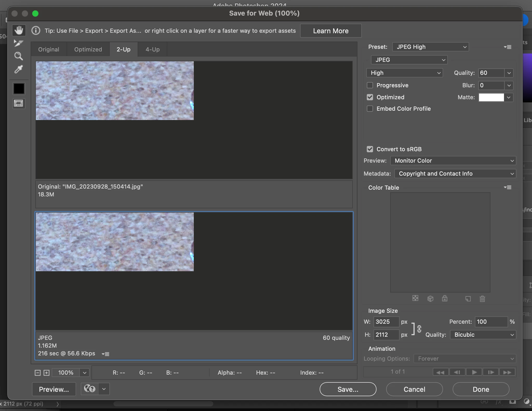Click the eyedropper color black swatch

click(x=19, y=89)
